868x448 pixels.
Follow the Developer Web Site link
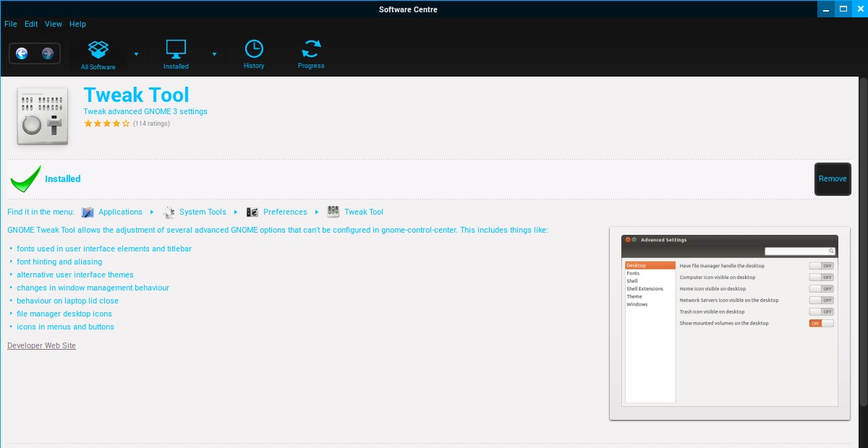[x=41, y=345]
